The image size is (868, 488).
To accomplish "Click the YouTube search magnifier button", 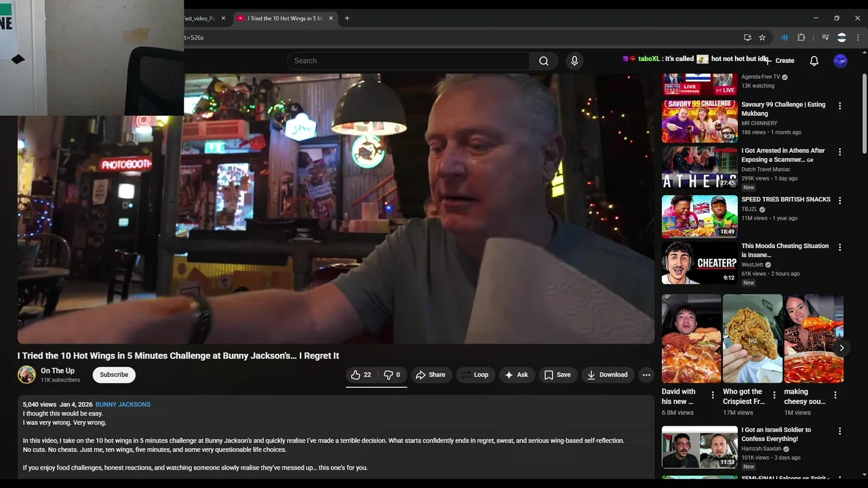I will (x=544, y=61).
